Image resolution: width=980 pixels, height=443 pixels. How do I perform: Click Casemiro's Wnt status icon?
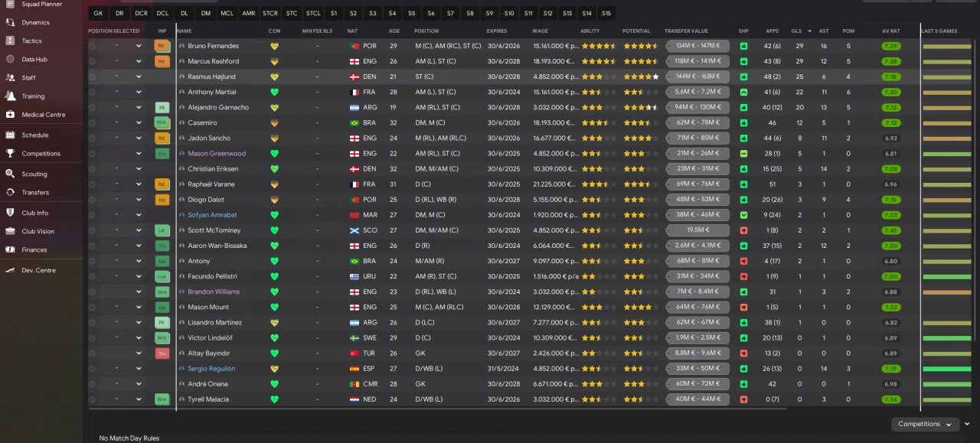click(x=162, y=122)
